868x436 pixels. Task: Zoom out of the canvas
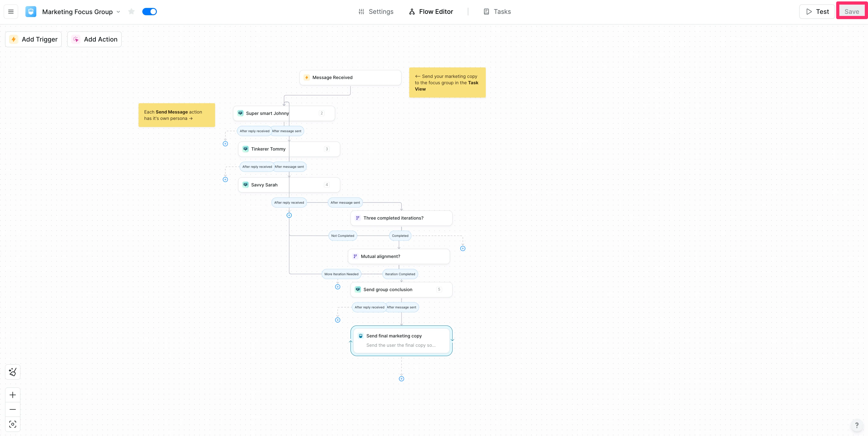pyautogui.click(x=13, y=409)
